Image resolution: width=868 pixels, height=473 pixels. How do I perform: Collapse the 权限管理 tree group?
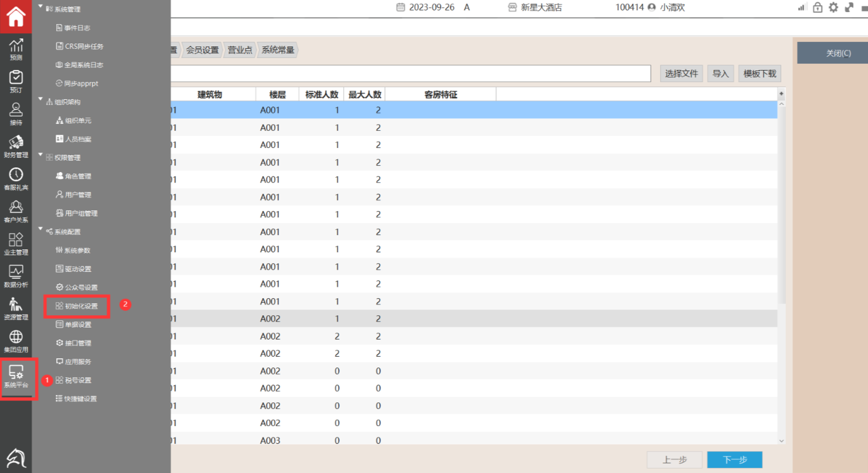pyautogui.click(x=41, y=155)
